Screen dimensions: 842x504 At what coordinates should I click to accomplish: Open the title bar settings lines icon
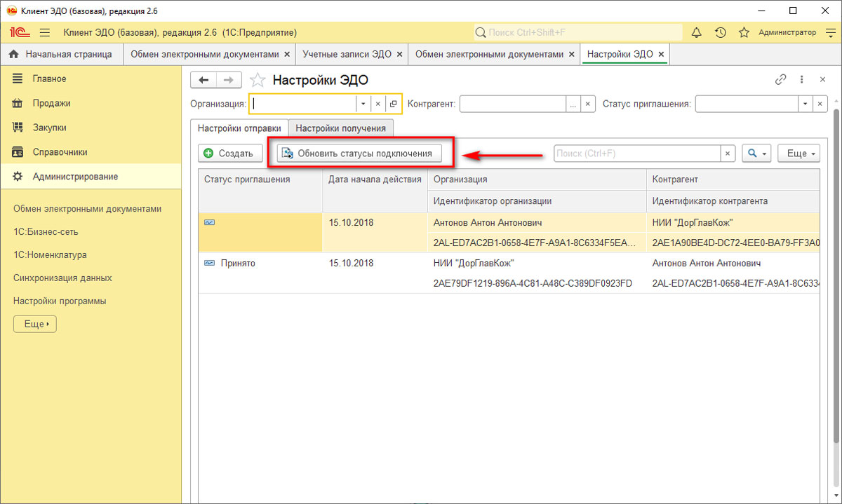tap(830, 32)
